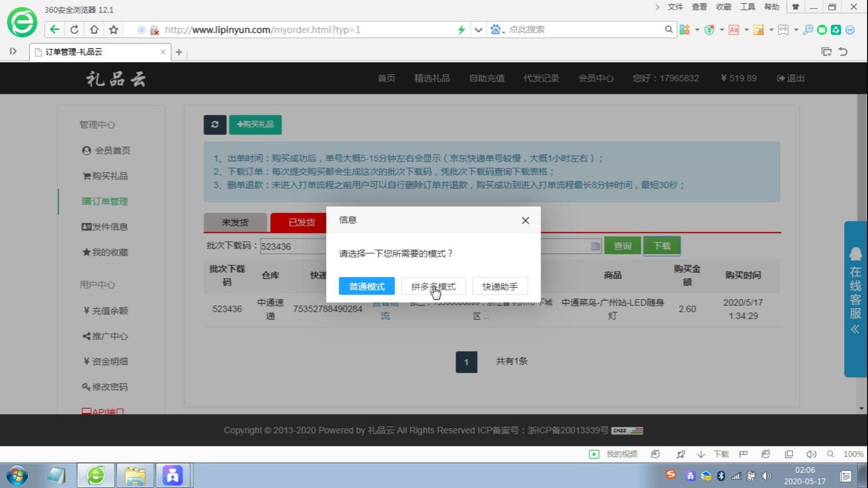Viewport: 868px width, 488px height.
Task: Expand dropdown next to green shield icon
Action: [x=722, y=30]
